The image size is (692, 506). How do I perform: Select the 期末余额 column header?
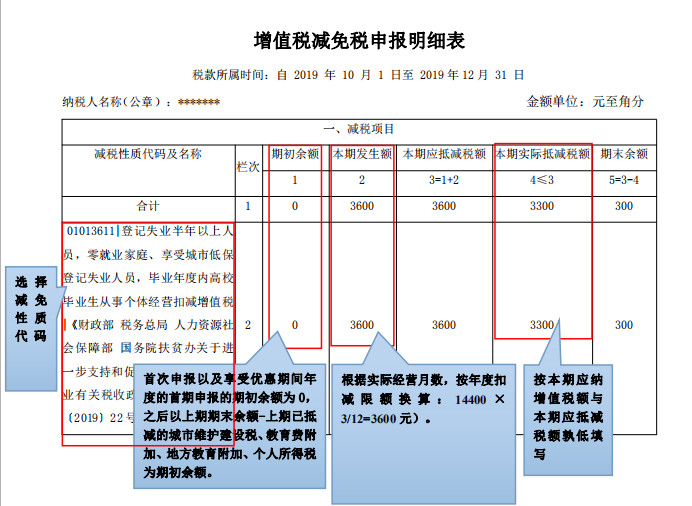(624, 154)
